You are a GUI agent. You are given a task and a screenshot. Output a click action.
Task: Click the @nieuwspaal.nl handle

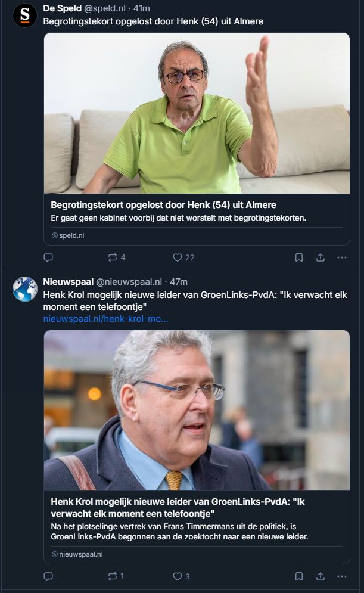(x=129, y=282)
